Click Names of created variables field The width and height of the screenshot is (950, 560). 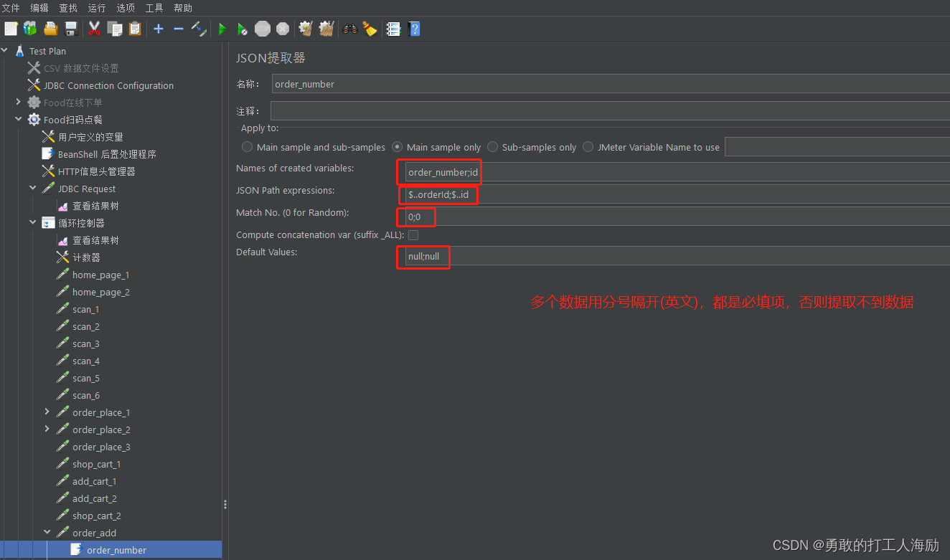(x=677, y=172)
